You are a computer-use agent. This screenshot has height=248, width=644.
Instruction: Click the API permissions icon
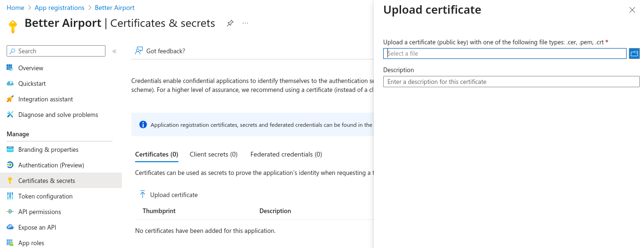pos(10,212)
